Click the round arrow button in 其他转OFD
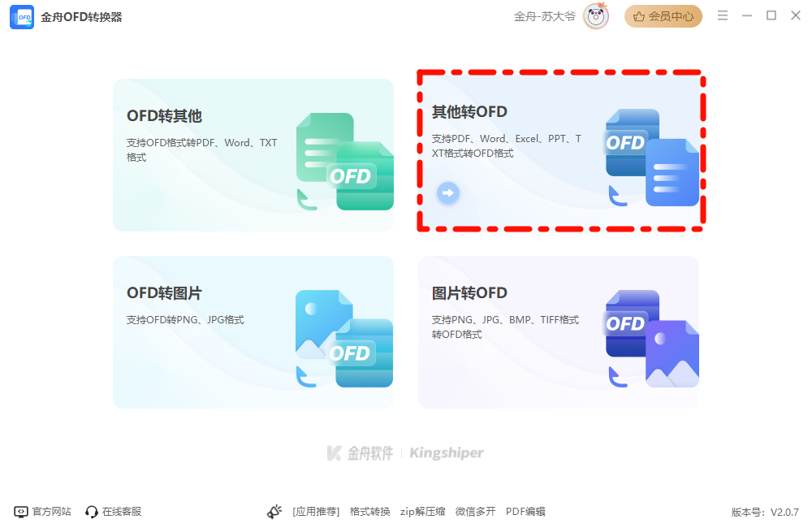Screen dimensions: 812x528 448,193
